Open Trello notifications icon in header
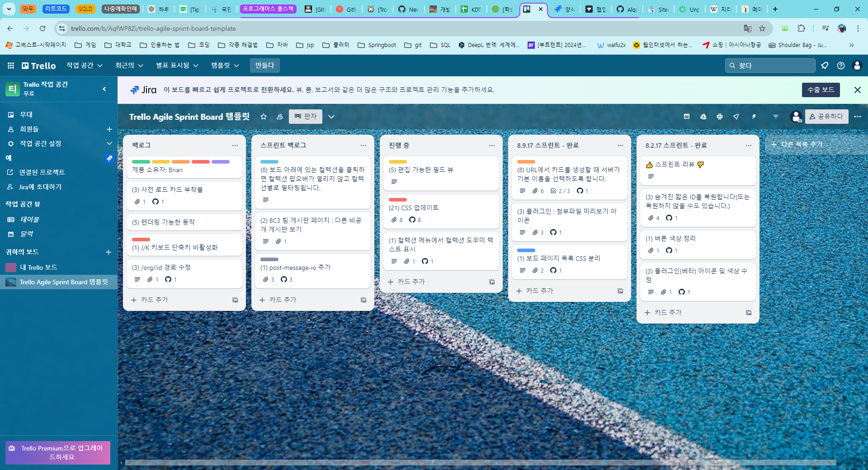 coord(825,66)
